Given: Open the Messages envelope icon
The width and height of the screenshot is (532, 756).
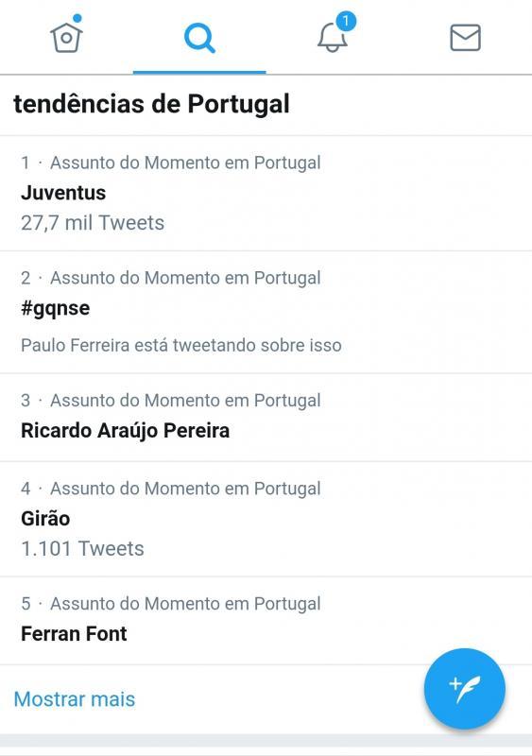Looking at the screenshot, I should [x=465, y=38].
